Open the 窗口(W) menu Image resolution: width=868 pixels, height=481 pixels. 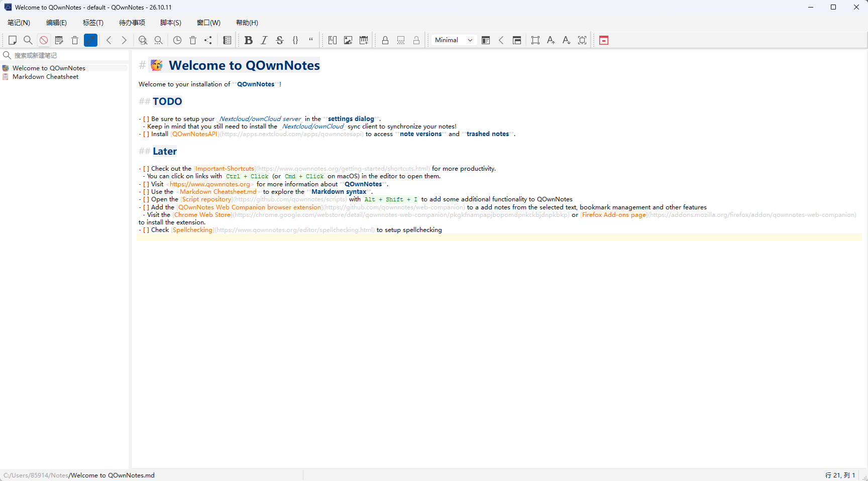pos(208,23)
